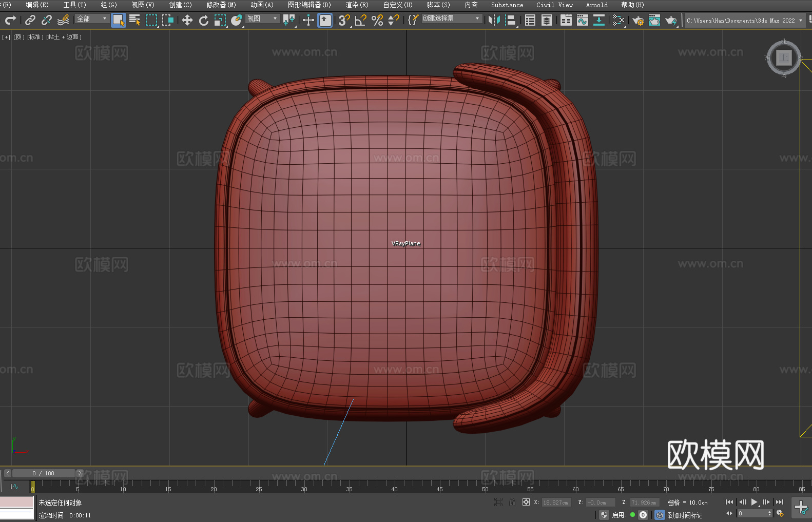
Task: Toggle Spinner Snap
Action: pyautogui.click(x=394, y=20)
